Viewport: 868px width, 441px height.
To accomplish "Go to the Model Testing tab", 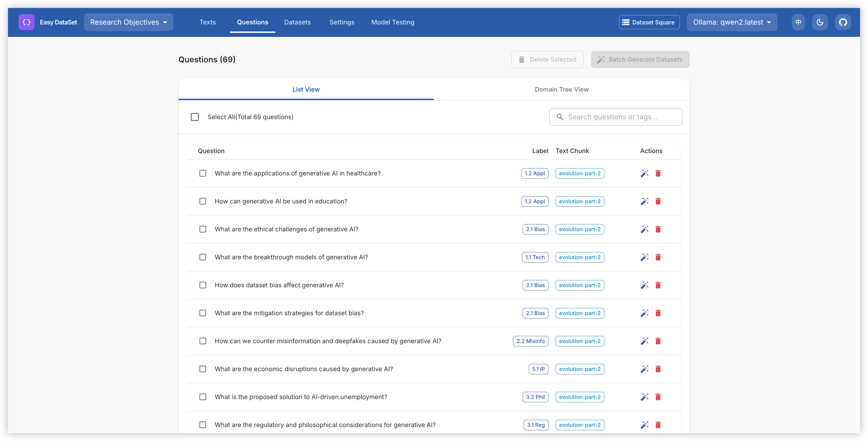I will [x=393, y=22].
